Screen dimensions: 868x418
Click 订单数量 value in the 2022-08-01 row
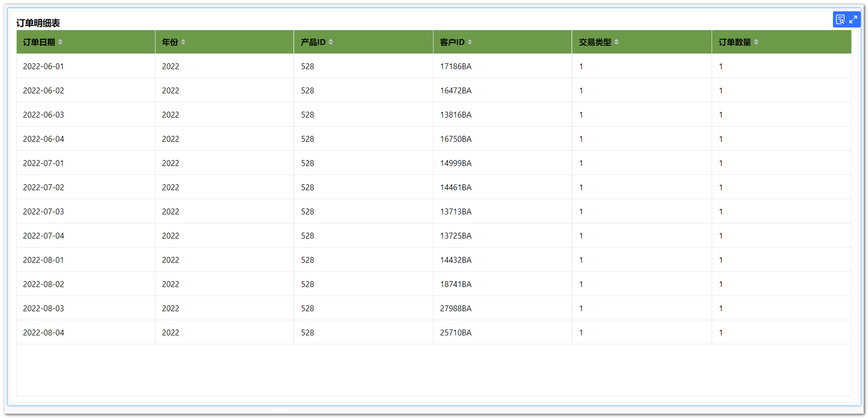click(x=720, y=260)
